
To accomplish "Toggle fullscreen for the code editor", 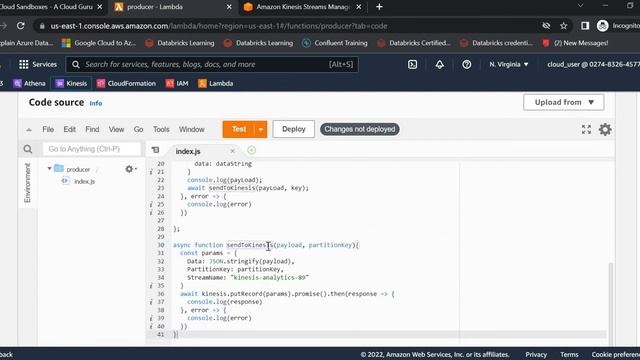I will (586, 129).
